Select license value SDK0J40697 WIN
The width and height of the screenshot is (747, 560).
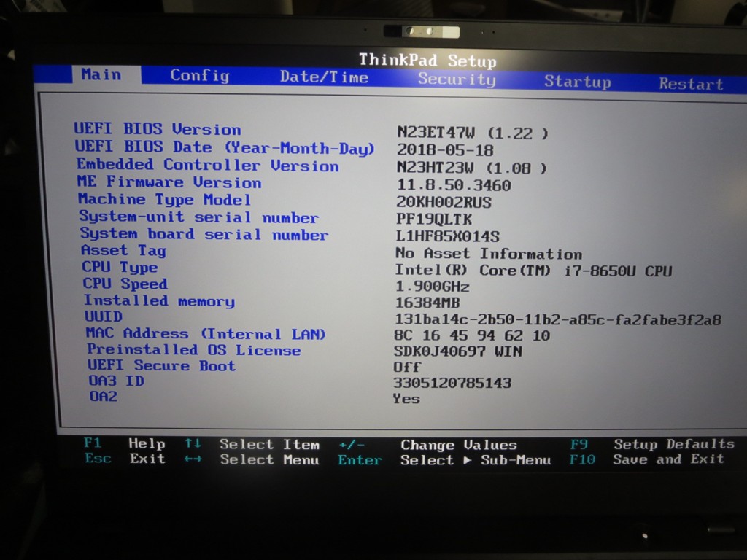457,351
